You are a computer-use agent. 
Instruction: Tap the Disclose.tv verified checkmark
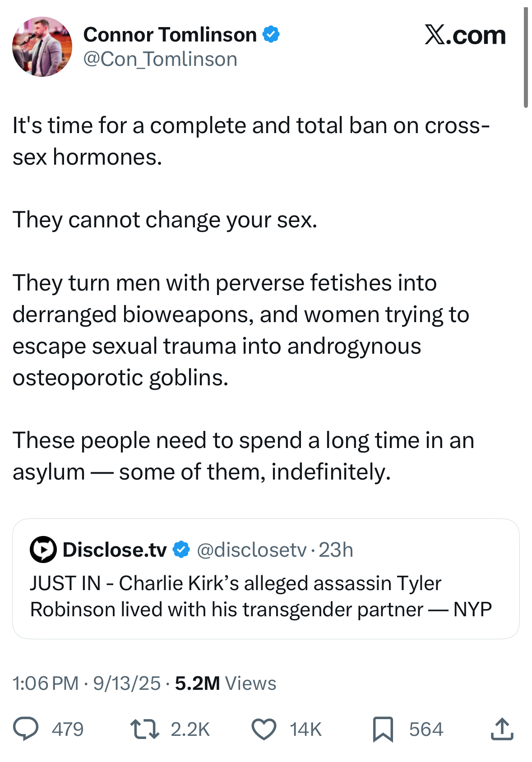point(182,550)
